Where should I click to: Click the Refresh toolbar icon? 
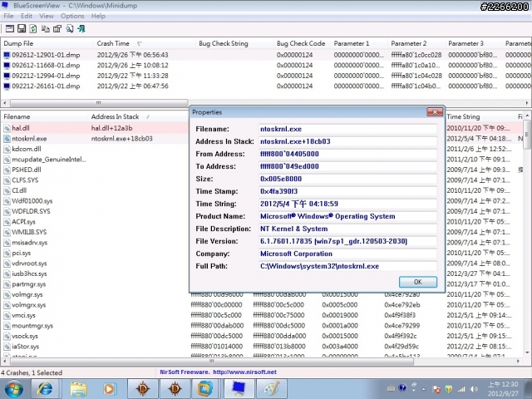(x=33, y=29)
